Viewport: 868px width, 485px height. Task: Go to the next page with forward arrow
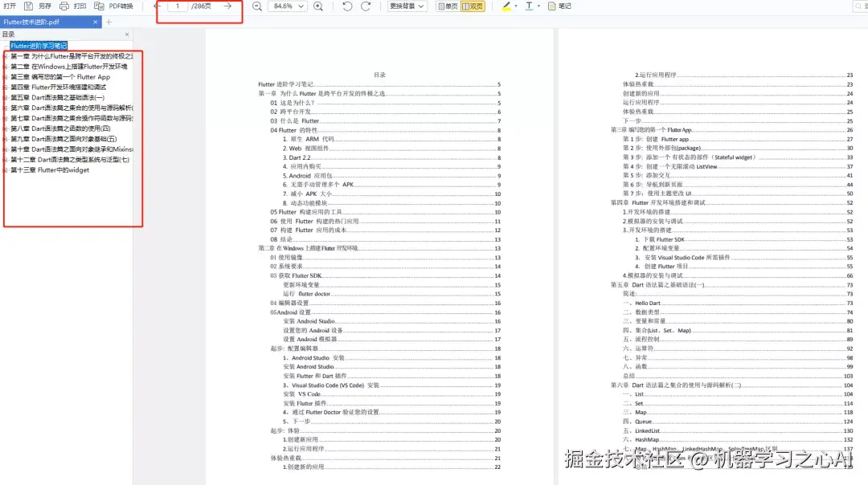click(x=228, y=6)
